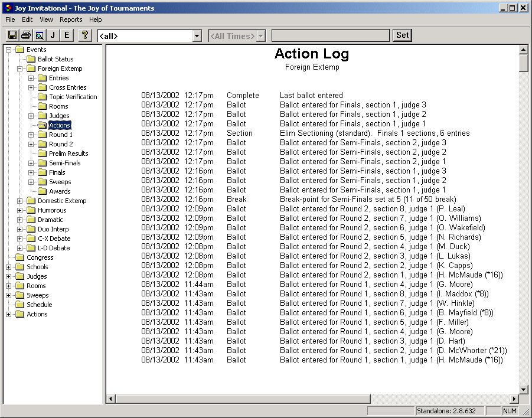This screenshot has height=418, width=532.
Task: Expand the top-level Actions node
Action: (9, 315)
